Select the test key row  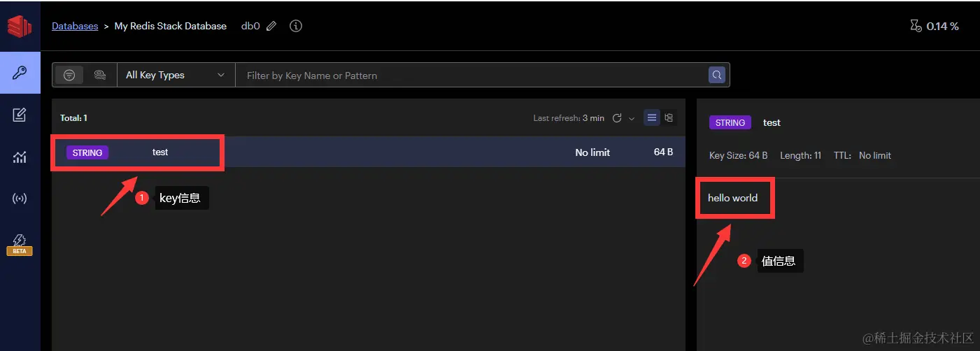click(369, 152)
